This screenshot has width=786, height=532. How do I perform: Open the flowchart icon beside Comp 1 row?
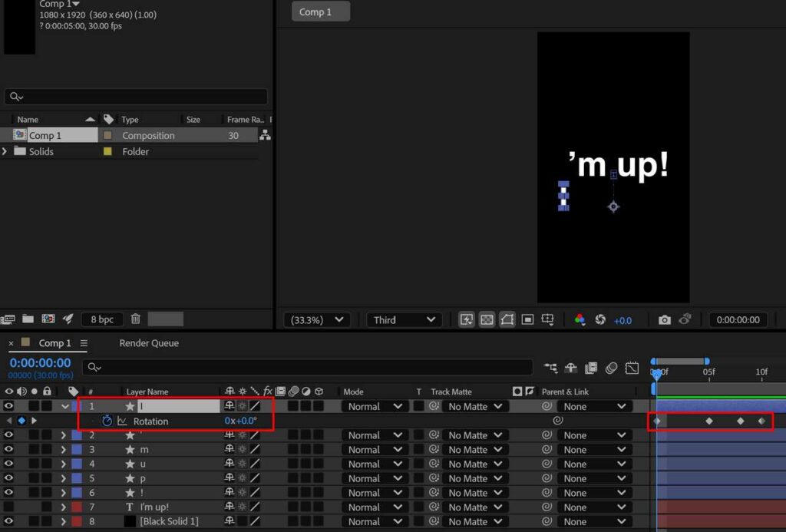click(x=265, y=135)
